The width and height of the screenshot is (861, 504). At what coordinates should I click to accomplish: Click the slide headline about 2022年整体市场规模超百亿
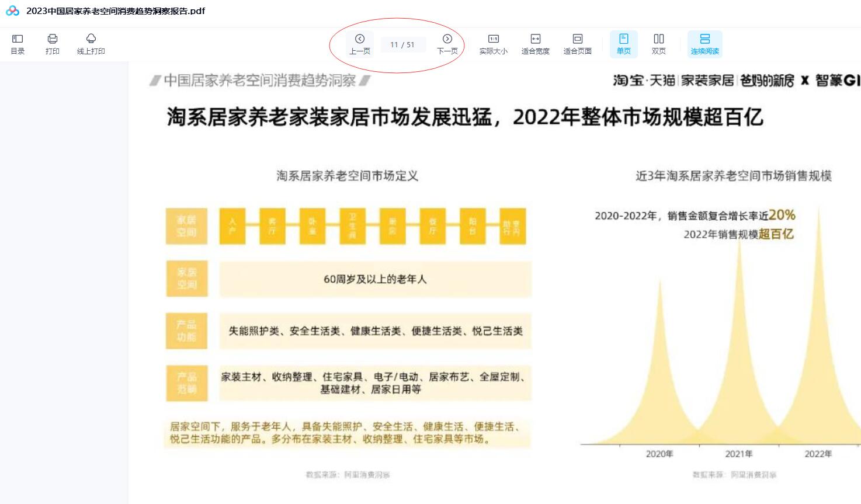pos(464,117)
